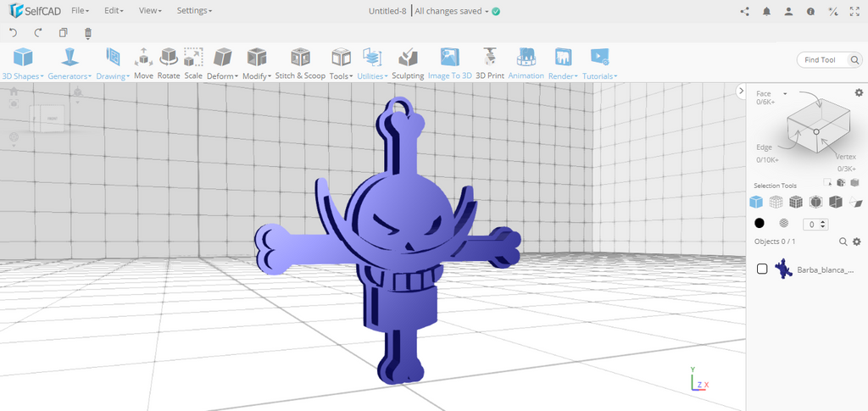This screenshot has height=411, width=868.
Task: Open the Tutorials tool
Action: [x=599, y=64]
